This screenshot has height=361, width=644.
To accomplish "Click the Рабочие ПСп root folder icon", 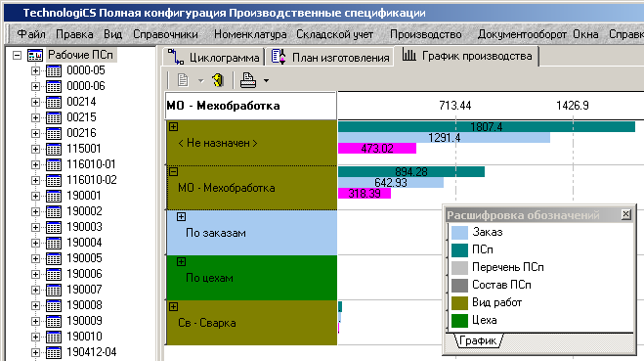I will coord(35,55).
